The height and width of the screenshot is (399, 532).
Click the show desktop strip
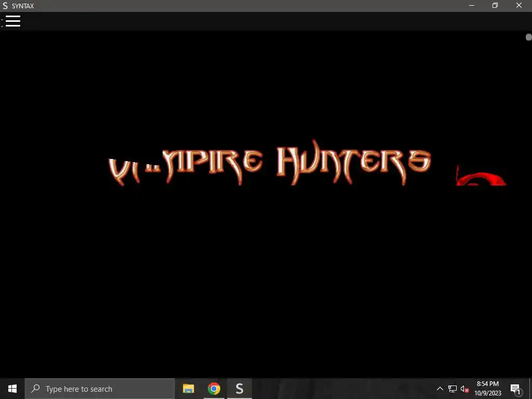[530, 389]
